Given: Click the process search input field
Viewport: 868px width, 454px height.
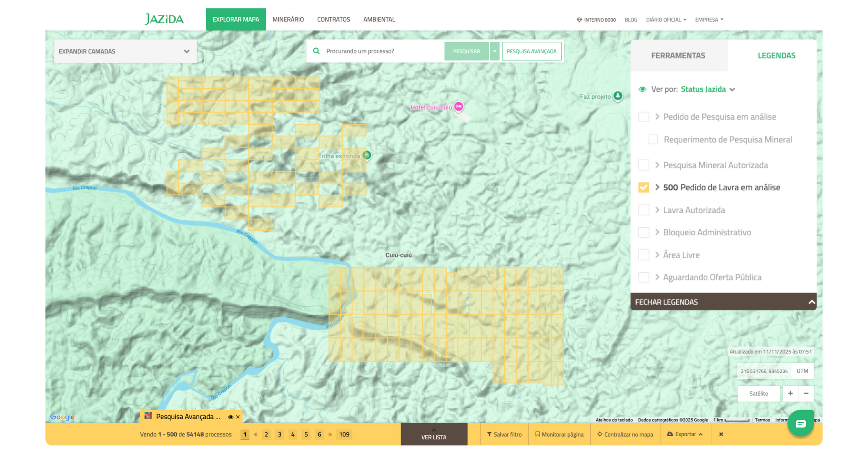Looking at the screenshot, I should pyautogui.click(x=382, y=51).
